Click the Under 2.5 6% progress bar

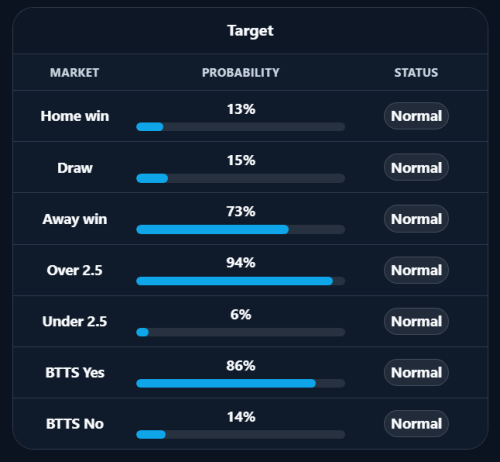point(241,332)
